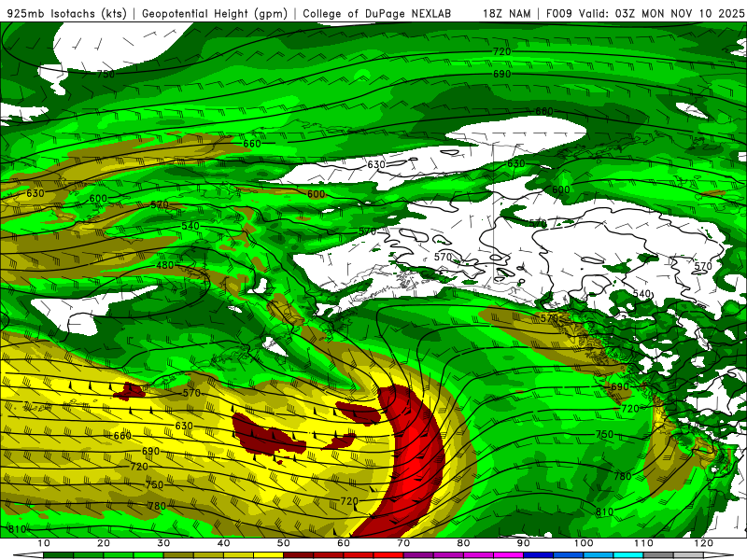Click the 680 height contour label
Image resolution: width=747 pixels, height=560 pixels.
pos(544,111)
